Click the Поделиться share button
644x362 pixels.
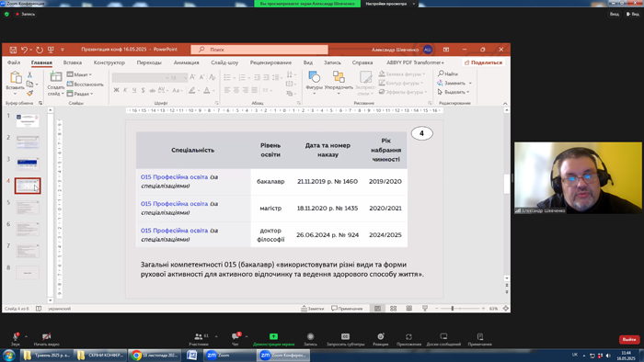[x=483, y=62]
